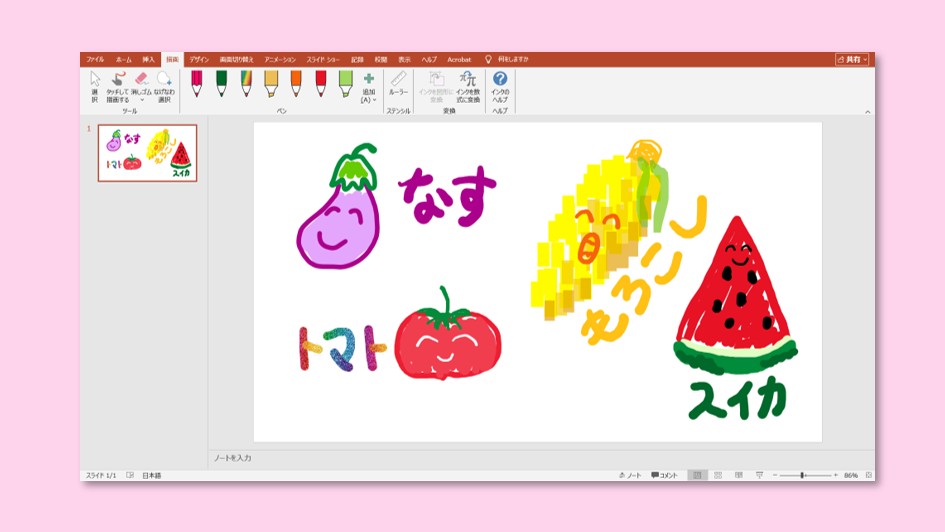Viewport: 945px width, 532px height.
Task: Switch to slide sorter view icon
Action: (x=718, y=475)
